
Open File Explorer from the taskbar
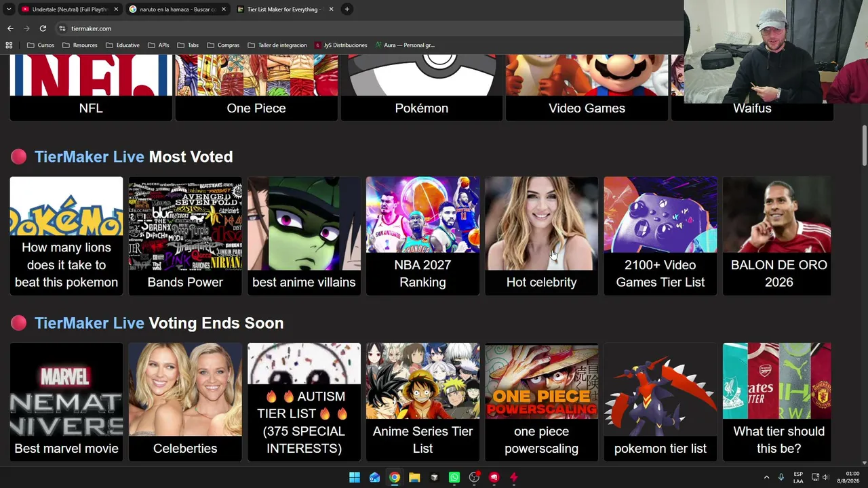pyautogui.click(x=414, y=477)
